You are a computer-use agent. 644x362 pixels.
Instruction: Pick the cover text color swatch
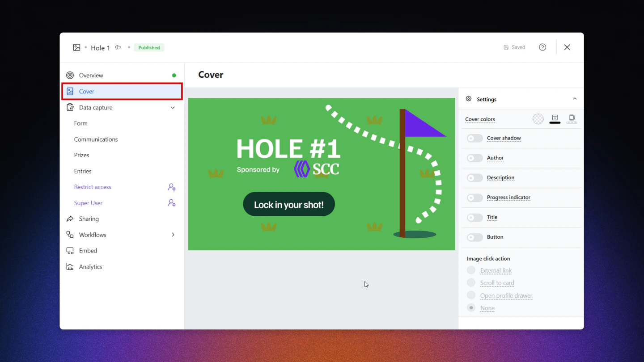point(555,119)
